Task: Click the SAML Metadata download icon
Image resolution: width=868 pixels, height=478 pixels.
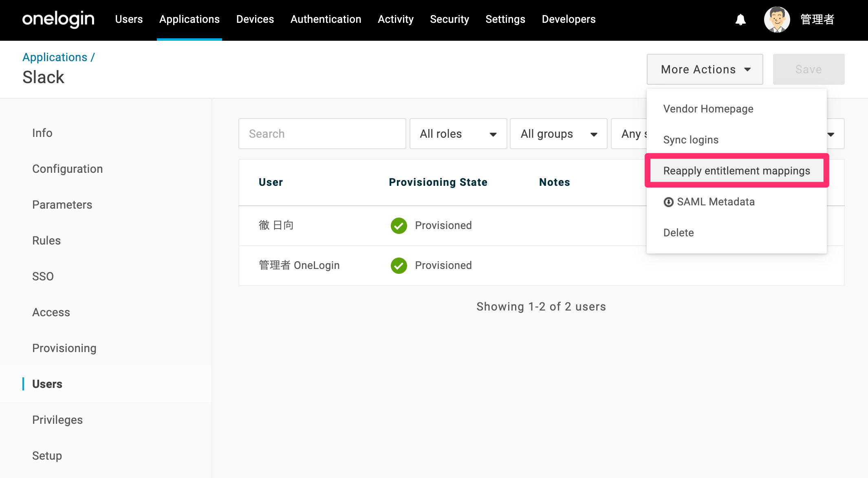Action: [x=668, y=202]
